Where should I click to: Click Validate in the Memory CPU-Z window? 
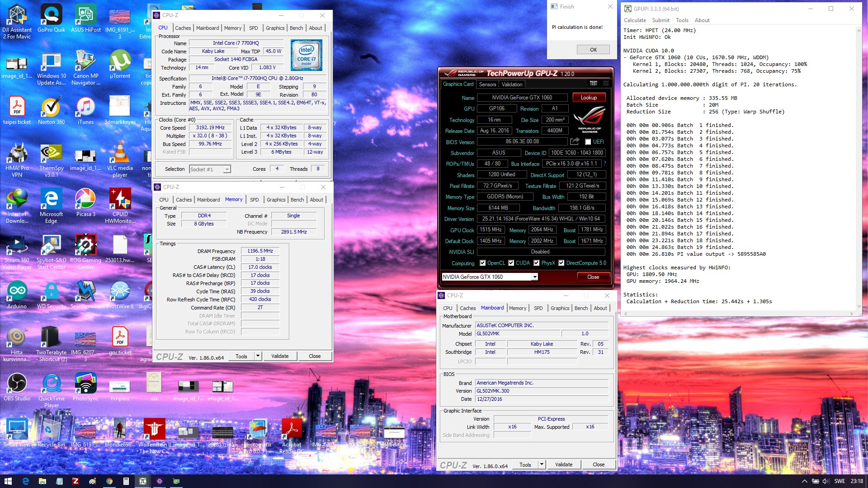point(280,356)
